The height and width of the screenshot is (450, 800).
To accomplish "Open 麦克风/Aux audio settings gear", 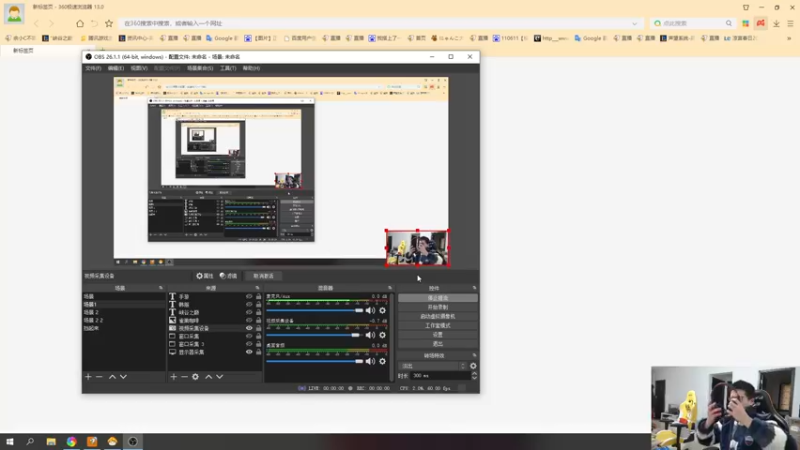I will [383, 310].
